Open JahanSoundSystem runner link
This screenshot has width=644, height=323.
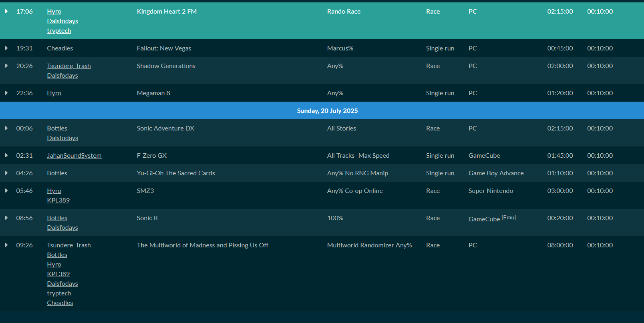click(x=74, y=156)
